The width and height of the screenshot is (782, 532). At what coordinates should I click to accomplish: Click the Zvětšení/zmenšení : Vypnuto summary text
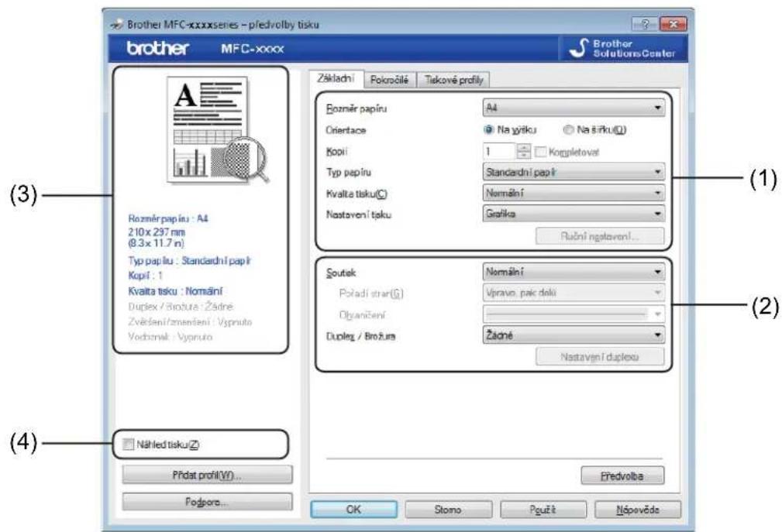coord(190,322)
